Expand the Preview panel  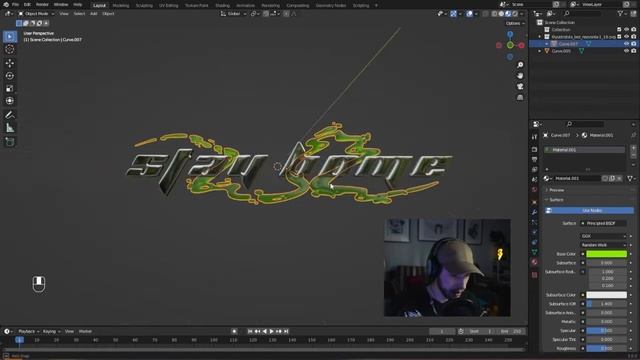point(556,190)
